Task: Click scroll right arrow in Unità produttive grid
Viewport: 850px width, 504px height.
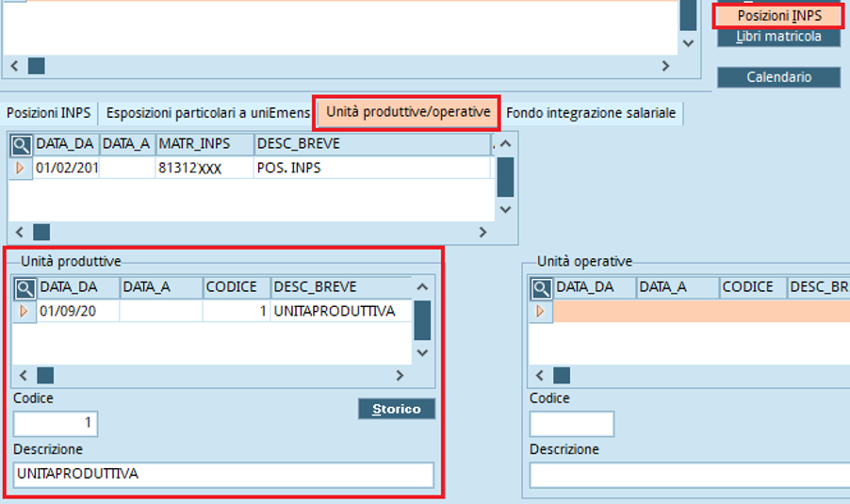Action: (x=400, y=375)
